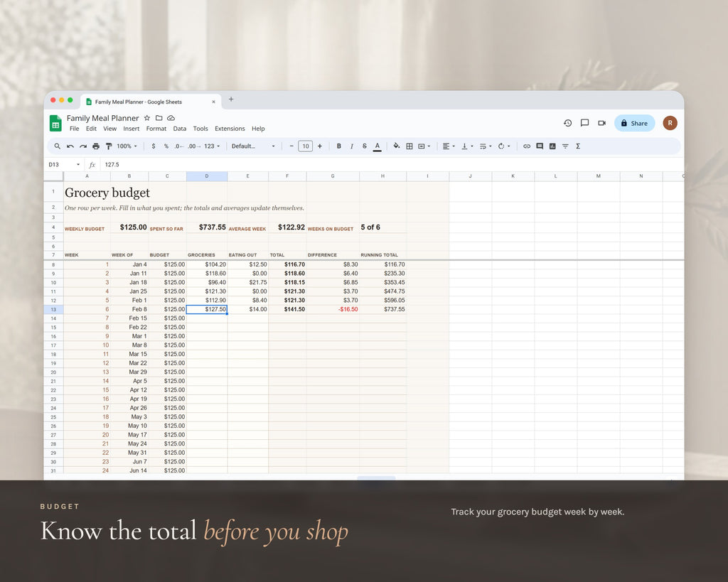Open the Default font dropdown
The image size is (728, 582).
pyautogui.click(x=253, y=146)
